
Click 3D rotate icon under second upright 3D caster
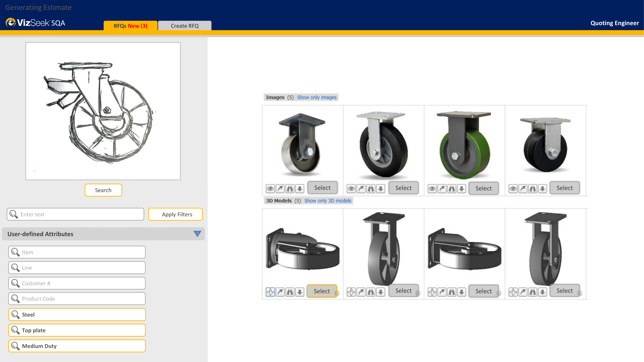pos(351,292)
